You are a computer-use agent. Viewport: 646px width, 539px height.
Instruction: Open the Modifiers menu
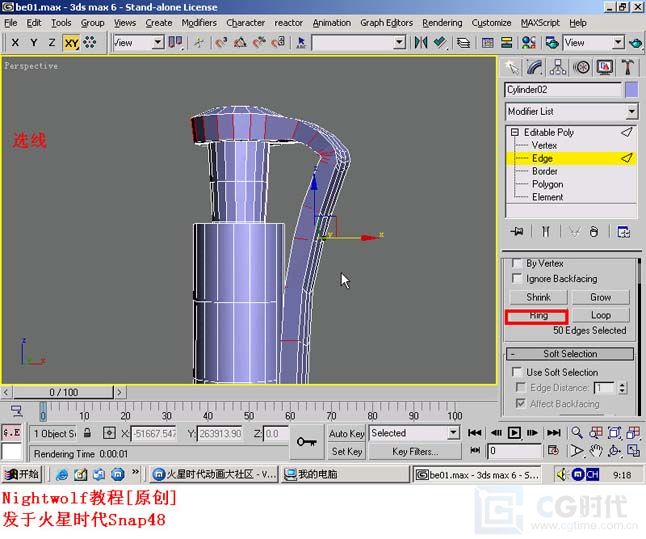pos(199,23)
